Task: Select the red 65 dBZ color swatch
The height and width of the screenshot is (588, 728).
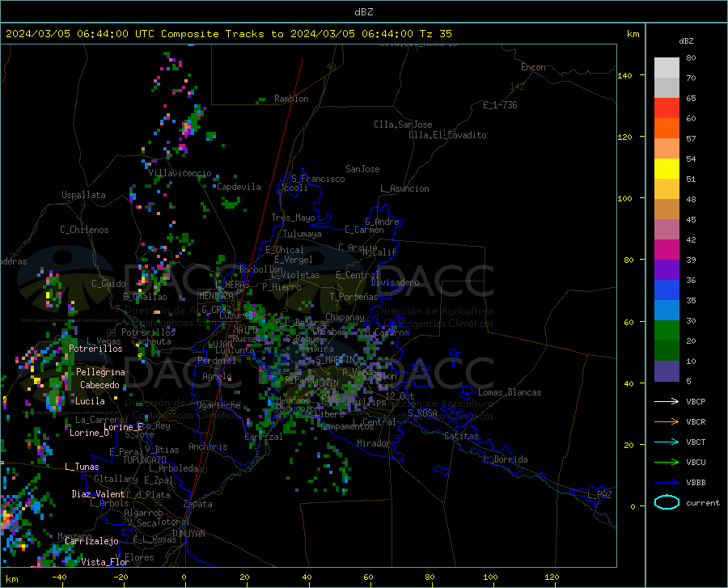Action: coord(667,108)
